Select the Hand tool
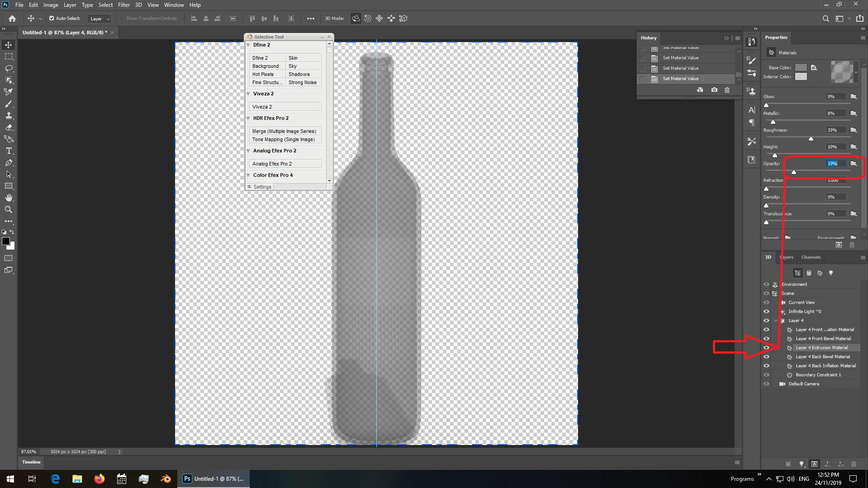Image resolution: width=868 pixels, height=488 pixels. 9,198
